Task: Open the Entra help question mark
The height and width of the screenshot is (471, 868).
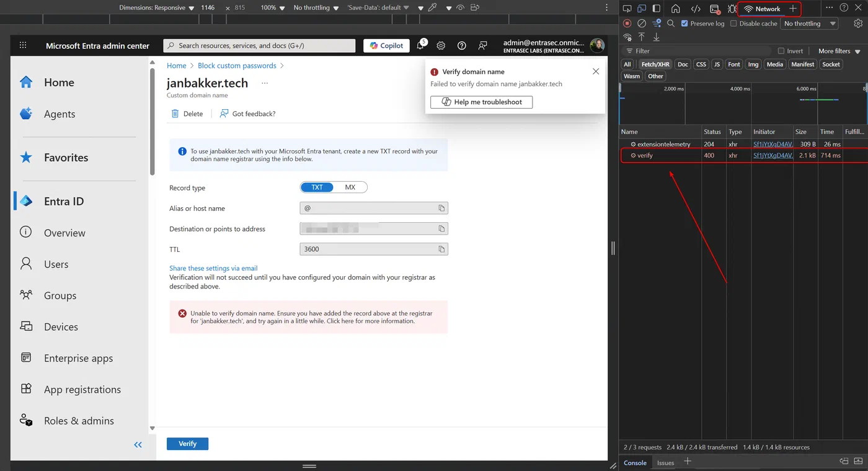Action: [461, 45]
